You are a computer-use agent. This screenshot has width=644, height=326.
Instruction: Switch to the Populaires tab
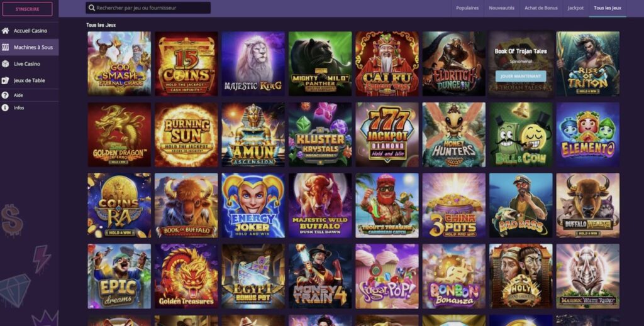pos(467,8)
